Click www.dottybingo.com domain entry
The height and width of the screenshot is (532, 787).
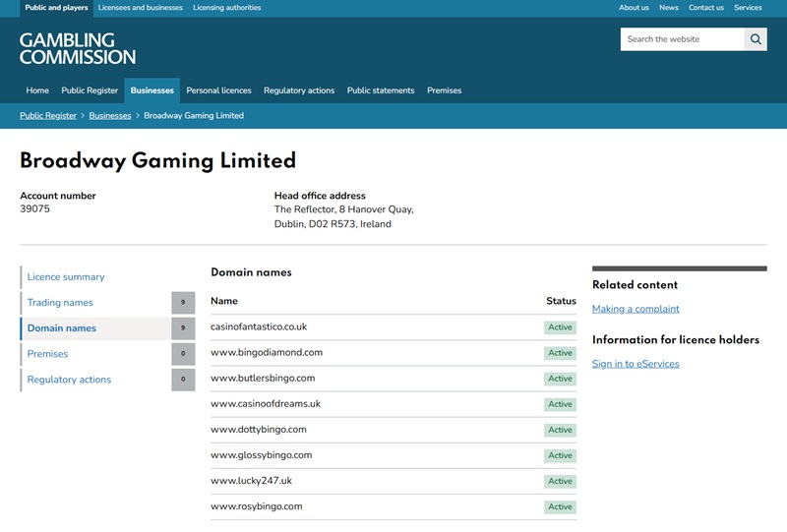(x=259, y=429)
